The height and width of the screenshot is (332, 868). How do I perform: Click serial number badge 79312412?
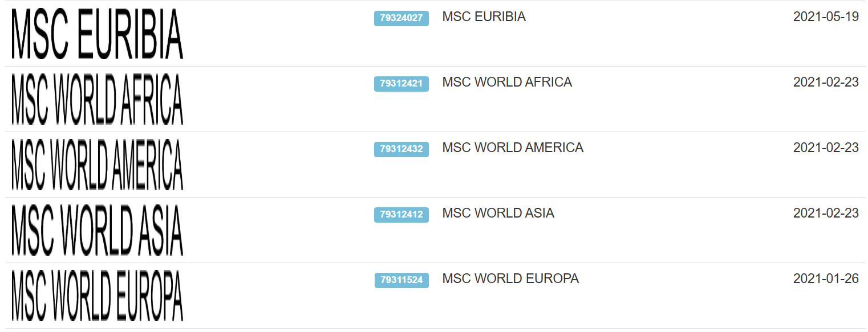(401, 215)
